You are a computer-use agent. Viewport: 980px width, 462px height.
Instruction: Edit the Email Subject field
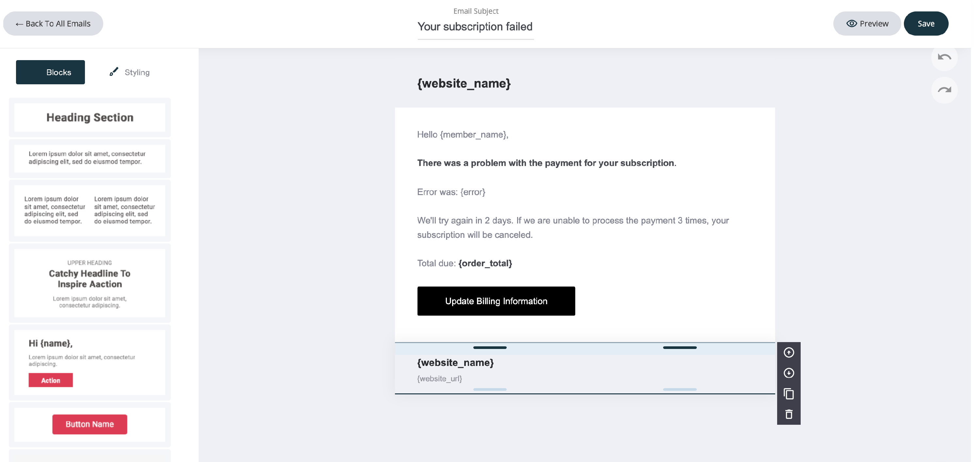(475, 27)
